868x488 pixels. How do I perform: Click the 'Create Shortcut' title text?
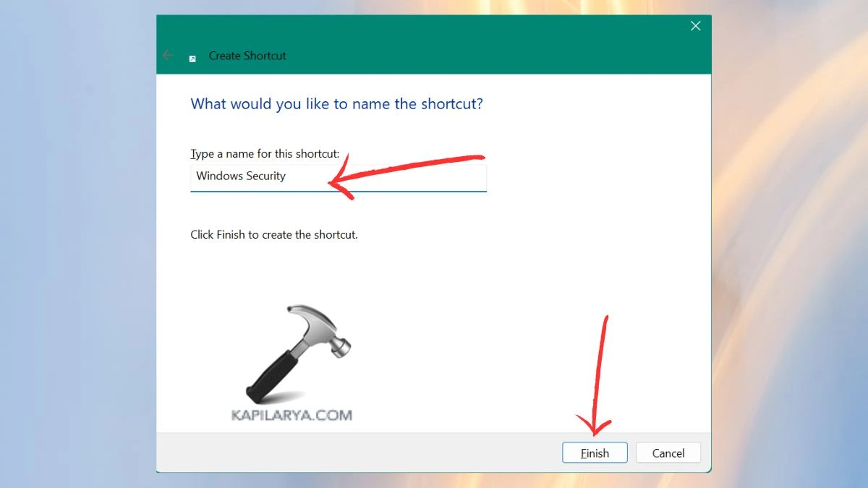247,56
